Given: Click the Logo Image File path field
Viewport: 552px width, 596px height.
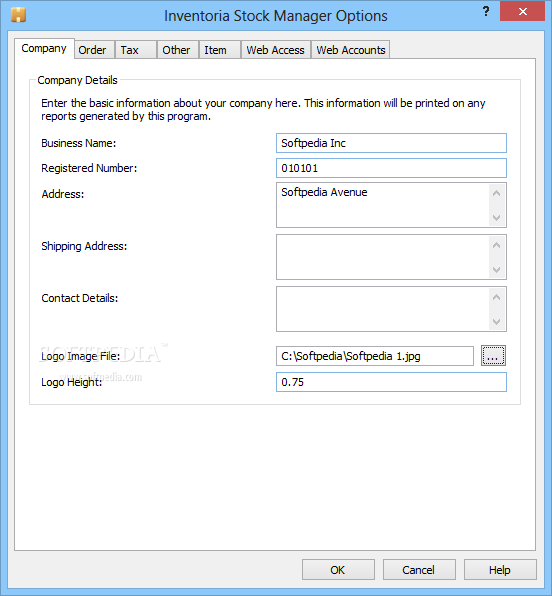Looking at the screenshot, I should (x=375, y=356).
